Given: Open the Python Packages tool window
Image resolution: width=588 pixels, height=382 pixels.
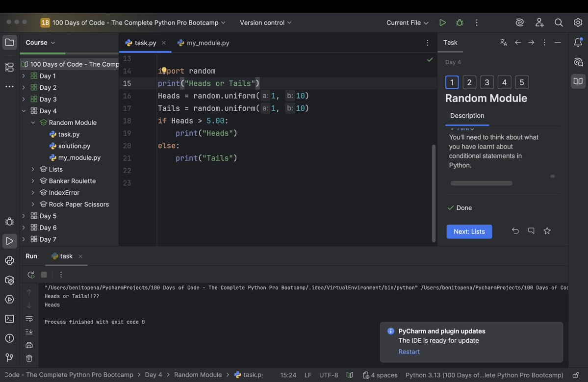Looking at the screenshot, I should (9, 280).
